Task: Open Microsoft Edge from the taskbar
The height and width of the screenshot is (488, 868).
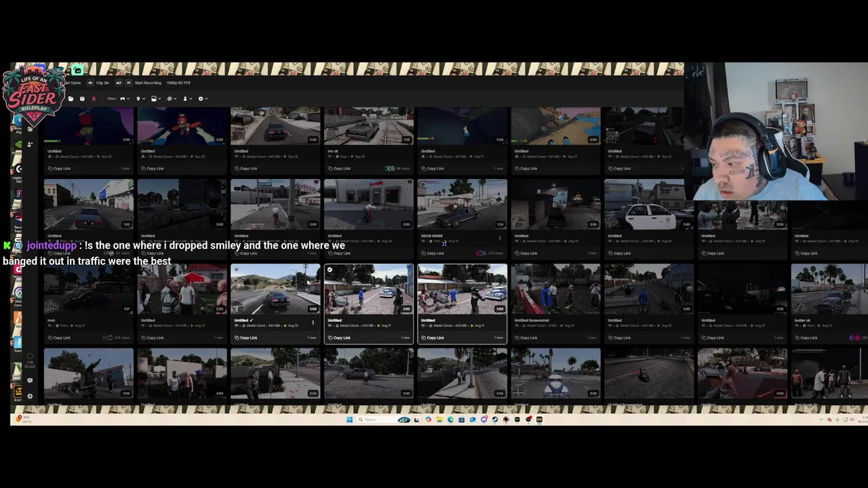Action: 450,420
